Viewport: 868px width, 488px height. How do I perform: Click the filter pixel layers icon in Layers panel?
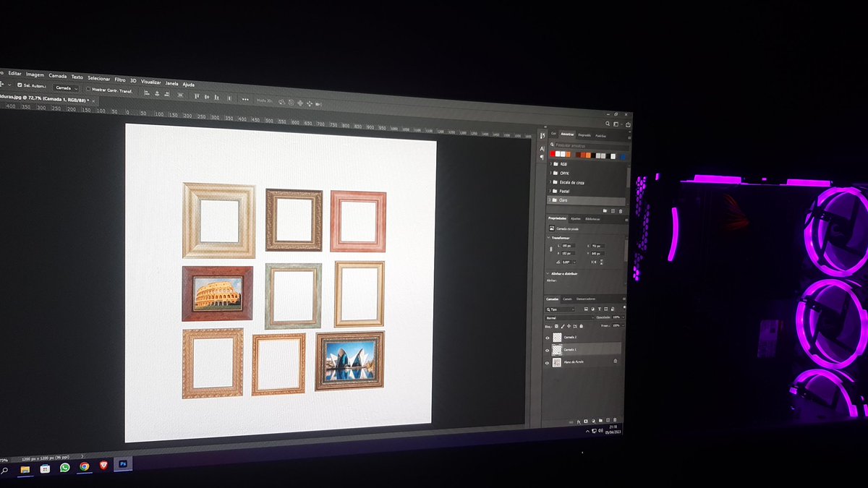pyautogui.click(x=587, y=309)
